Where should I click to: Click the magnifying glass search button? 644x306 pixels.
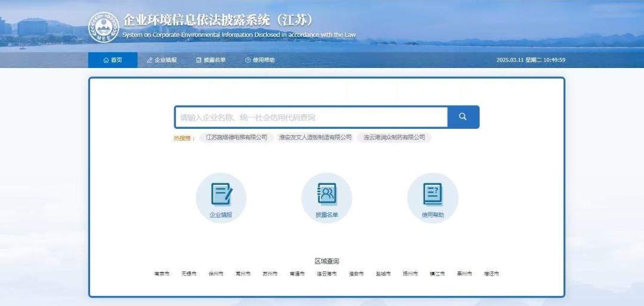[x=463, y=117]
